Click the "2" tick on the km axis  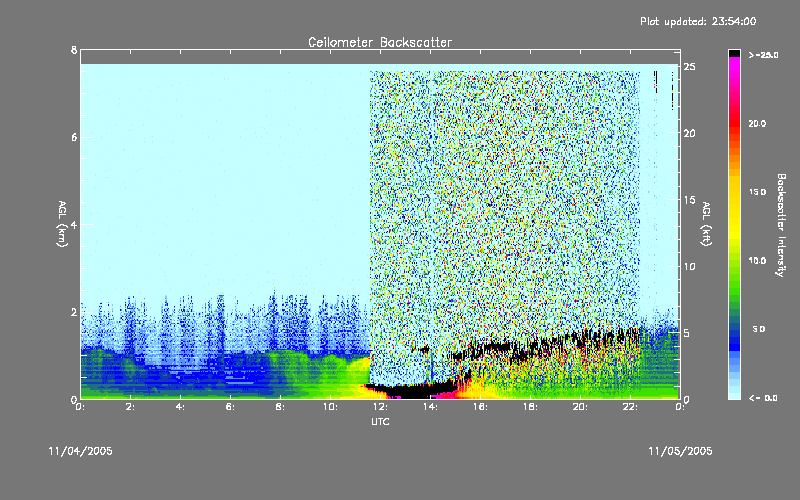tap(74, 312)
